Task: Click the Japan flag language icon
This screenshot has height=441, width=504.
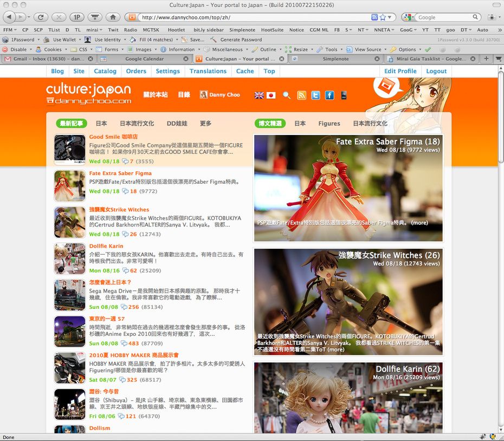Action: point(271,95)
